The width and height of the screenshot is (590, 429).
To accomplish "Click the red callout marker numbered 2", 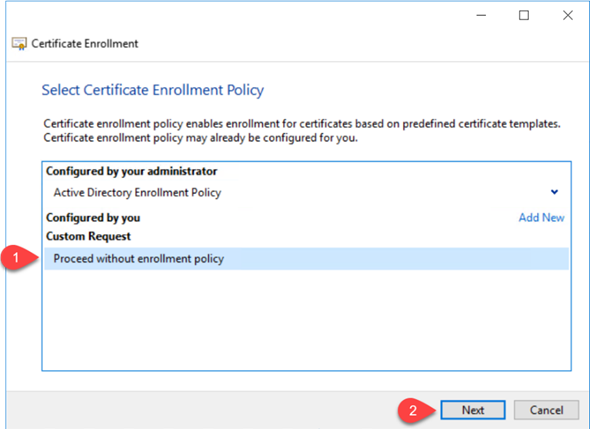I will point(414,410).
